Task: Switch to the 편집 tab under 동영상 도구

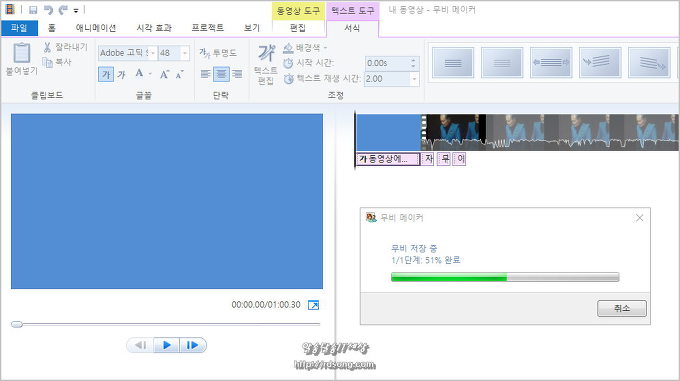Action: pyautogui.click(x=298, y=28)
